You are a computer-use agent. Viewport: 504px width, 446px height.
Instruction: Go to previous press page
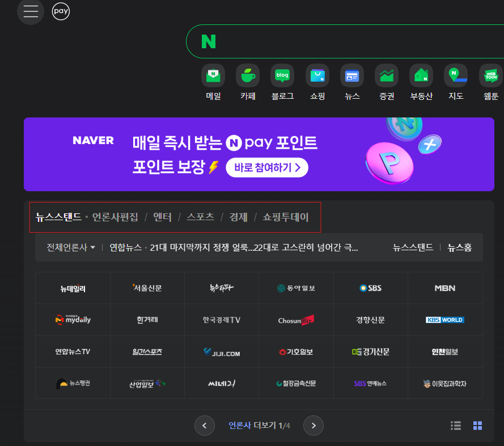click(x=205, y=426)
